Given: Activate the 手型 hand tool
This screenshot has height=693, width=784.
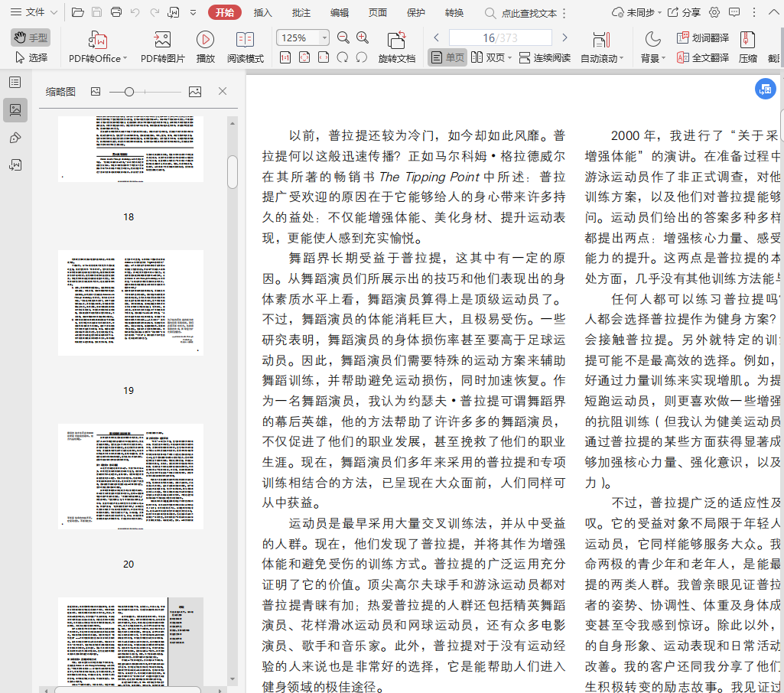Looking at the screenshot, I should point(31,37).
